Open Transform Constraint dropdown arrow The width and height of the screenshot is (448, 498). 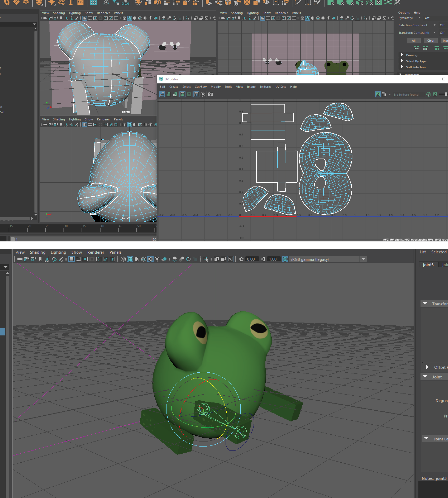point(434,33)
